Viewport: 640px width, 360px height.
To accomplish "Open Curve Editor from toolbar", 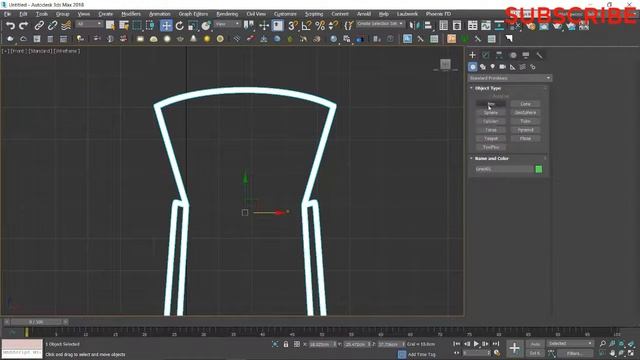I will [x=486, y=26].
